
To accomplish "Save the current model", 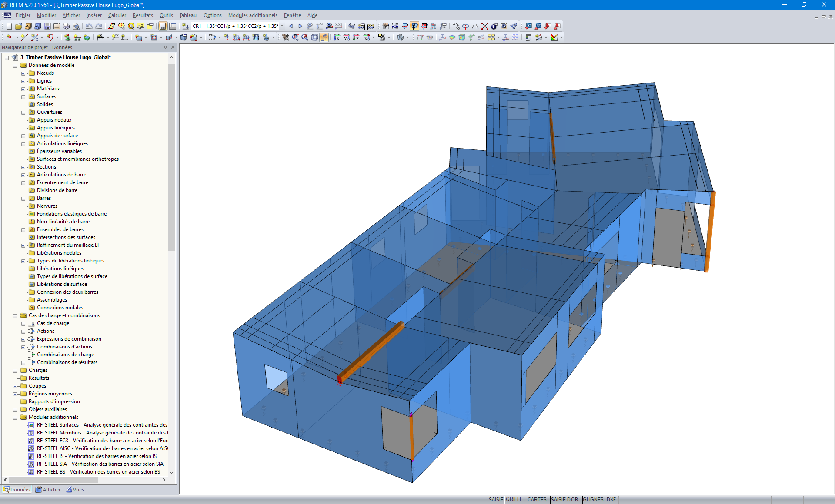I will [x=47, y=26].
